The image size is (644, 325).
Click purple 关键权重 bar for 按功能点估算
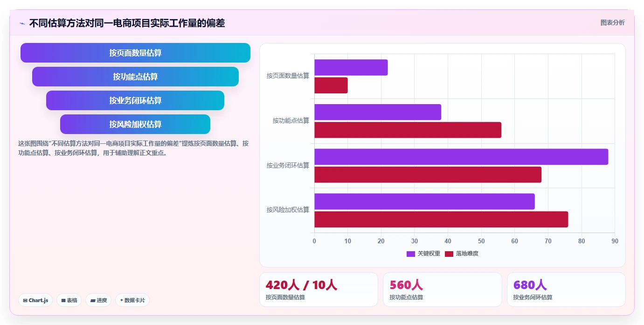click(x=378, y=112)
